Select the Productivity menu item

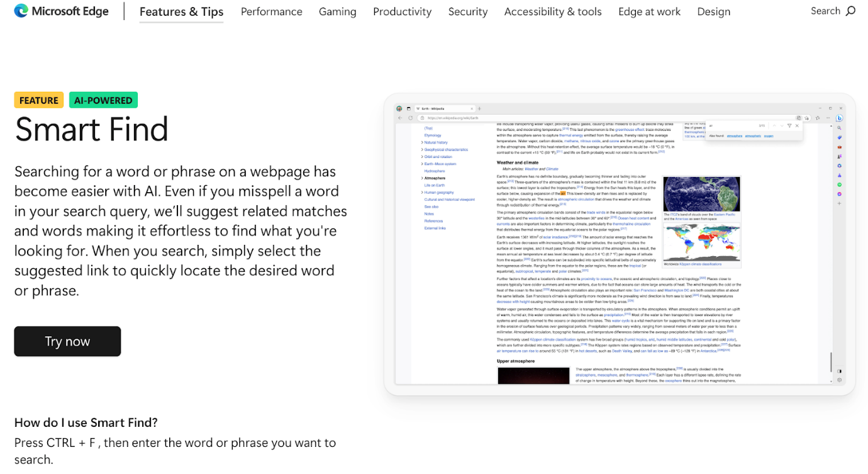coord(402,11)
